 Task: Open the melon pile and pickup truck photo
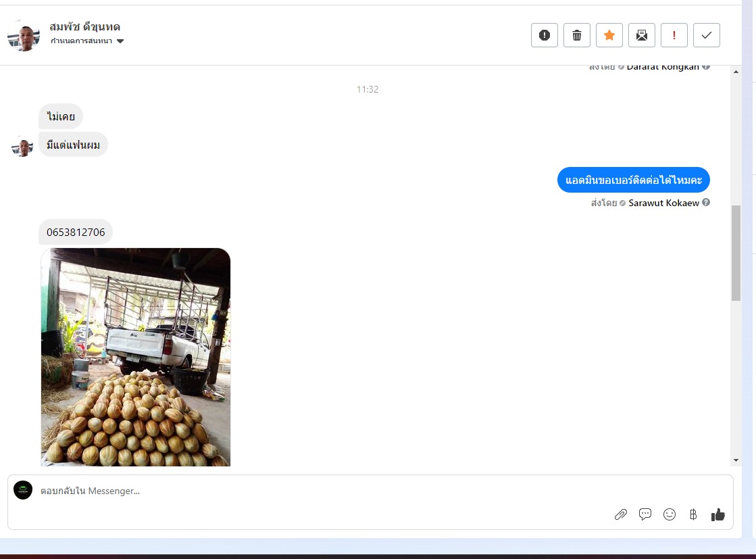point(136,357)
